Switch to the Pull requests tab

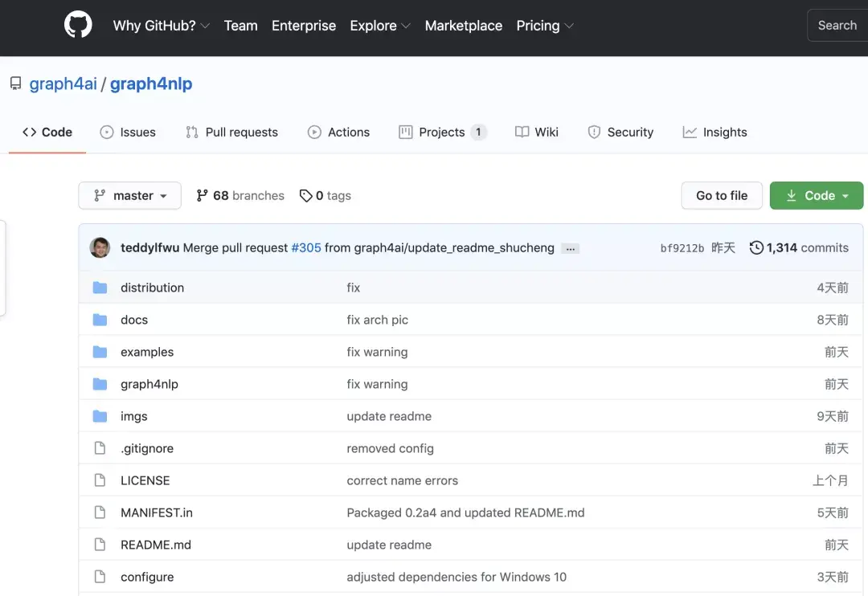pos(231,133)
